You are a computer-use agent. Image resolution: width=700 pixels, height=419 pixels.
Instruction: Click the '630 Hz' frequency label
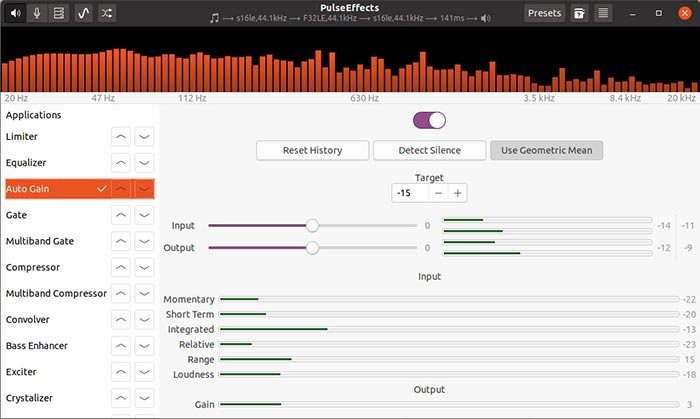[364, 98]
